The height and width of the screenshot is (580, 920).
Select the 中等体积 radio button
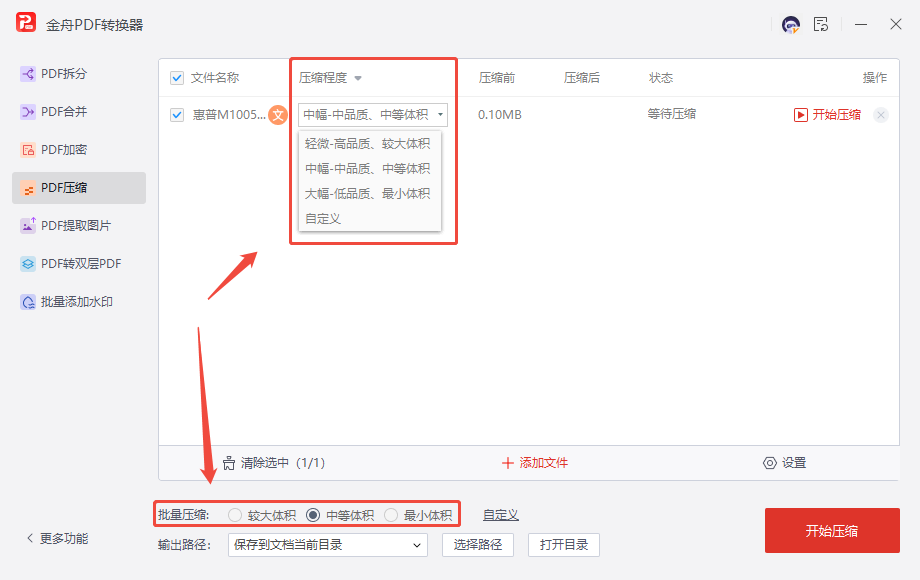point(313,515)
